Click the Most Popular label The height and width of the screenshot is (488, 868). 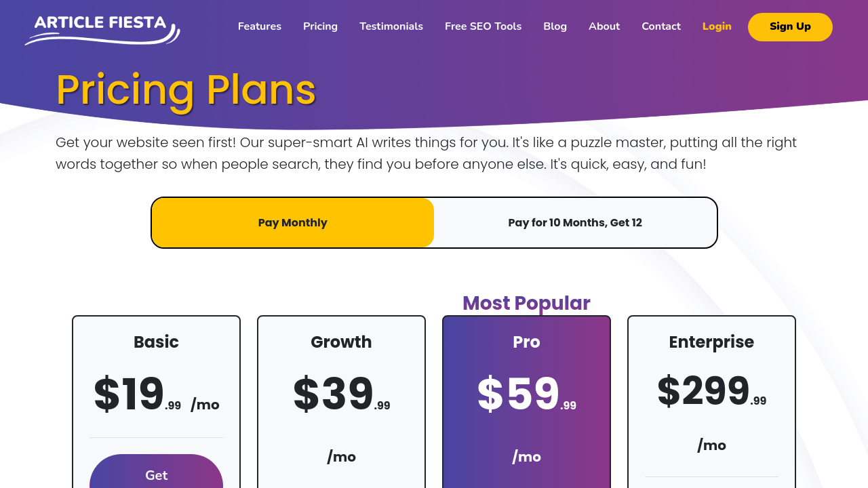526,303
